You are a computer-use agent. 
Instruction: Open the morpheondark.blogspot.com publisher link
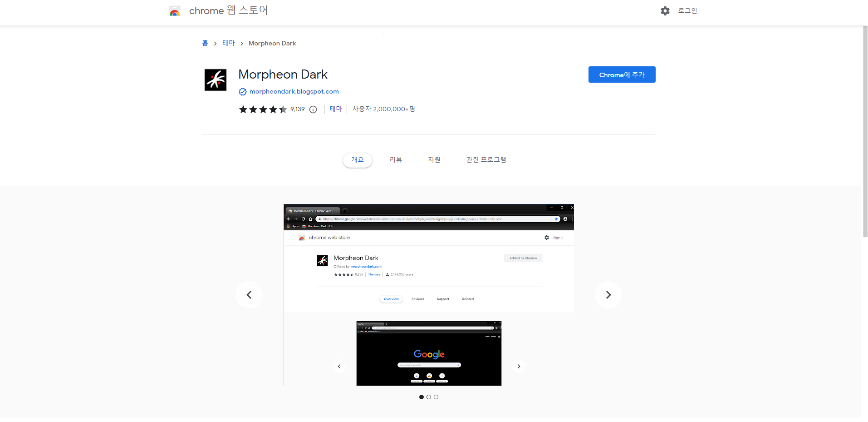(x=294, y=91)
